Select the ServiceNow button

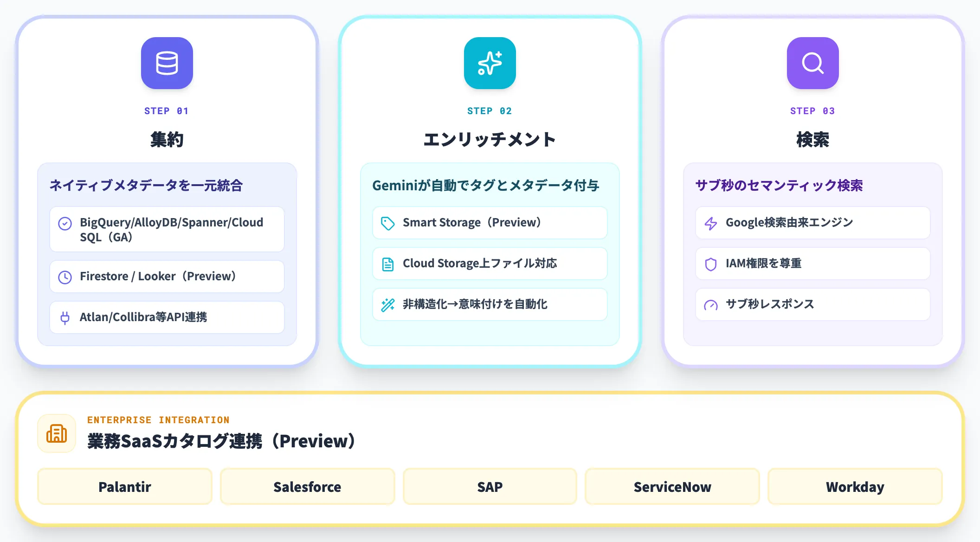pos(672,487)
